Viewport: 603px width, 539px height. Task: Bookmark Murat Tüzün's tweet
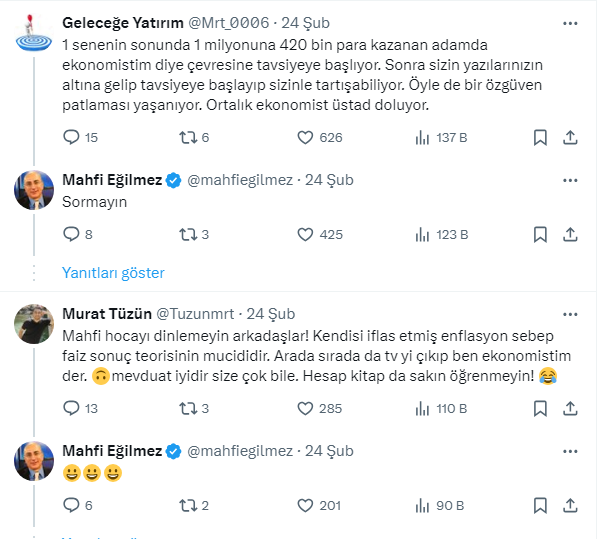click(540, 408)
